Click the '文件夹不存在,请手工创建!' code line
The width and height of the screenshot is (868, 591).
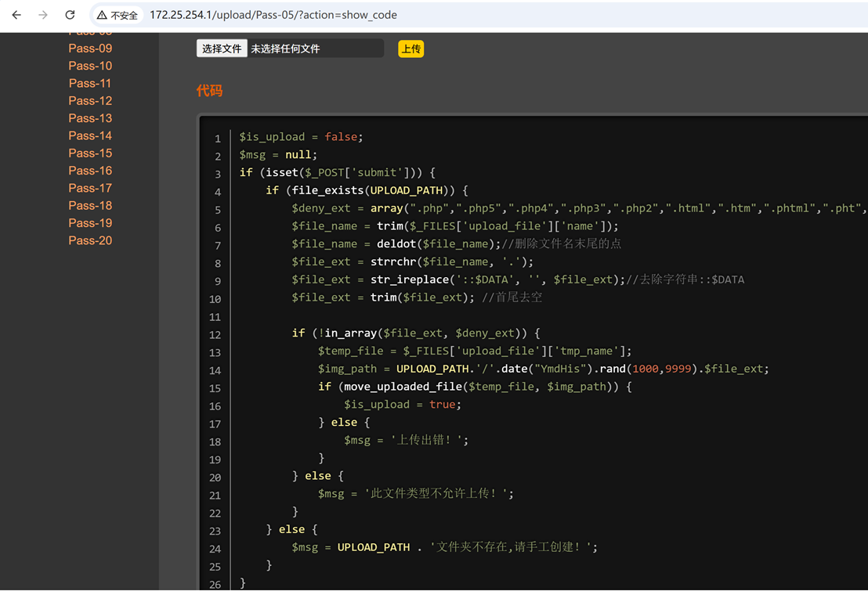pos(444,547)
